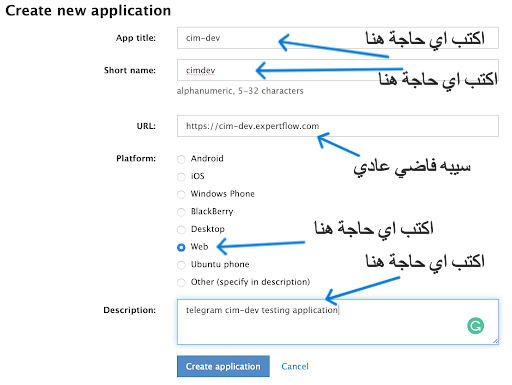Click the 'App title:' label
512x385 pixels.
pos(136,38)
